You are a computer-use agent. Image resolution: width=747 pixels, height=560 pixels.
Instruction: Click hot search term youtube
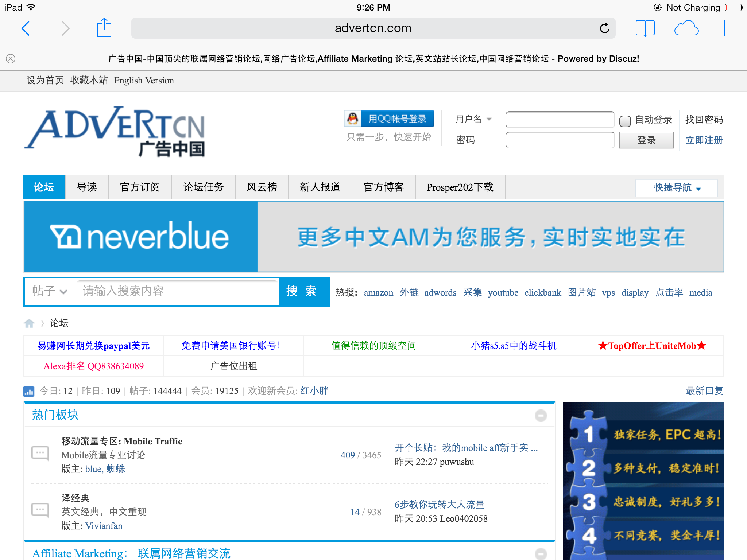[x=503, y=293]
